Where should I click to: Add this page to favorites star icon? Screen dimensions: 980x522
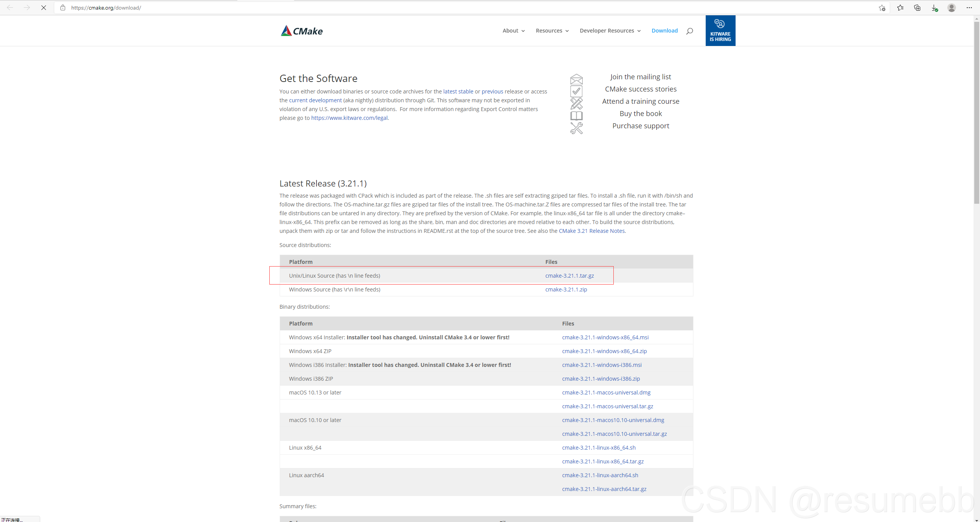coord(882,8)
